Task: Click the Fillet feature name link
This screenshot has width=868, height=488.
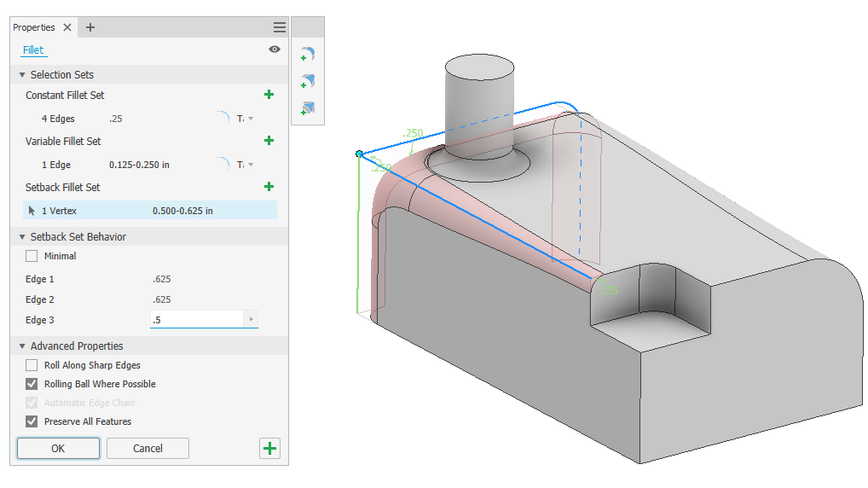Action: click(33, 49)
